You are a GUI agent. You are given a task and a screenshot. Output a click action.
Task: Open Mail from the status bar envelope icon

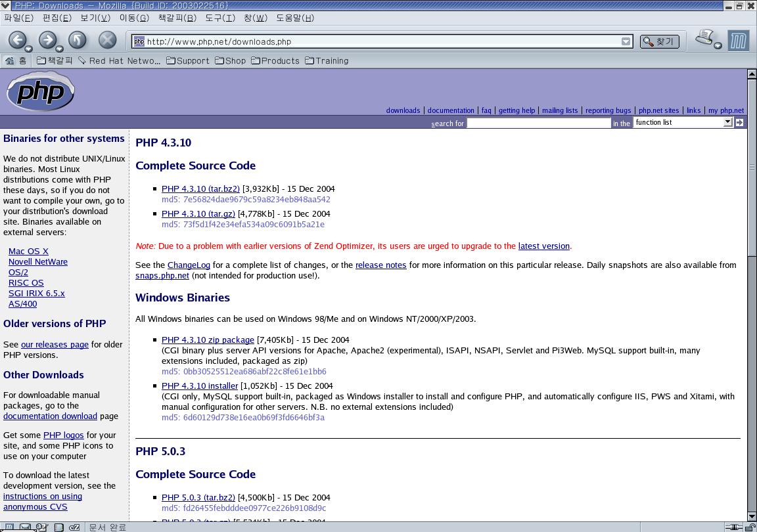pos(25,527)
